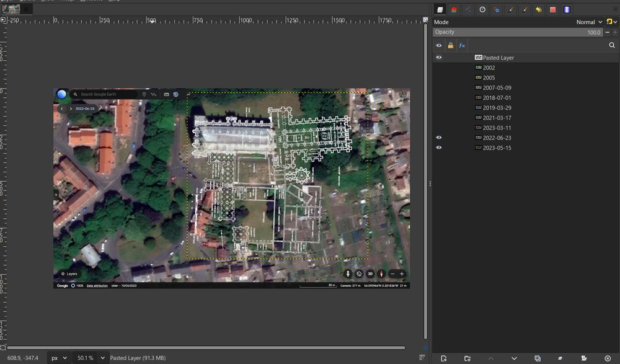The image size is (620, 364).
Task: Open the ruler corner image menu
Action: (x=3, y=20)
